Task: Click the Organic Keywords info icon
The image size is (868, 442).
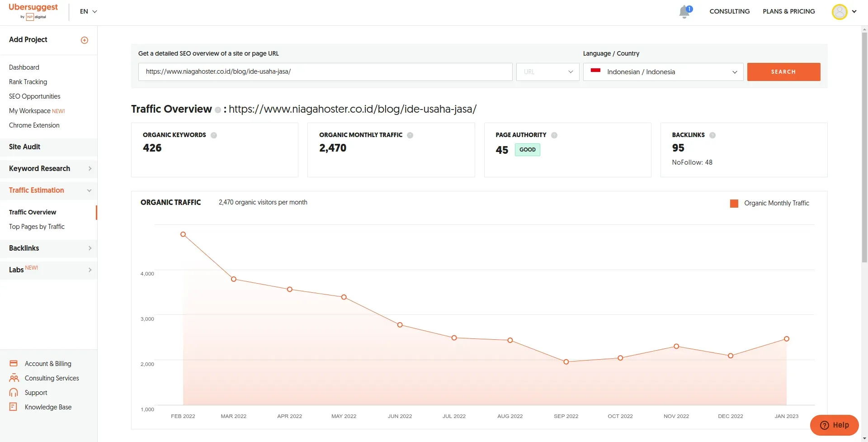Action: click(214, 135)
